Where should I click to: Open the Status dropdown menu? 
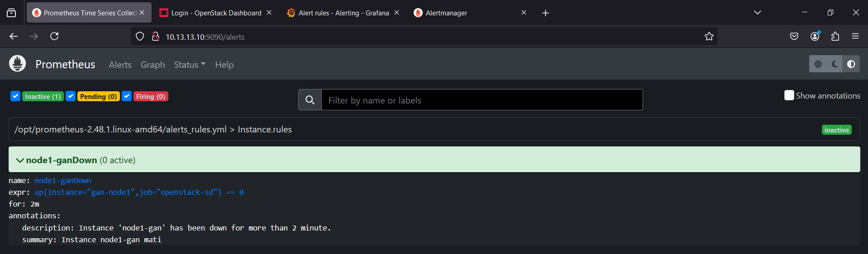coord(190,65)
